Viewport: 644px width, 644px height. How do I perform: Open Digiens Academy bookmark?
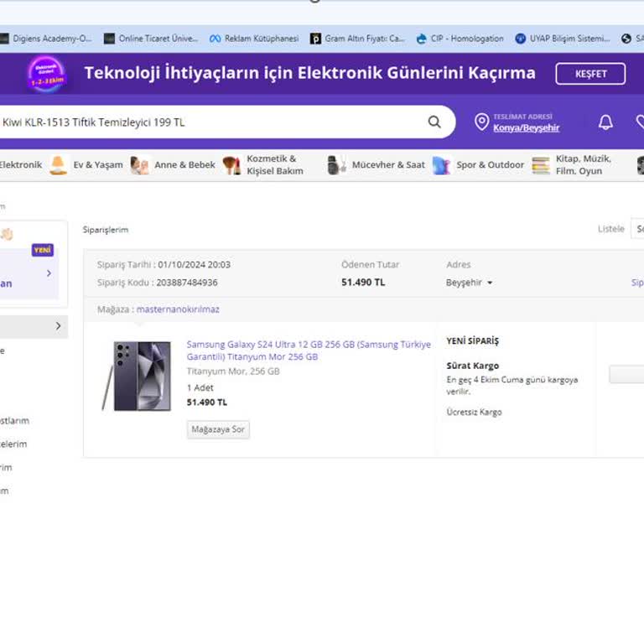click(x=46, y=39)
